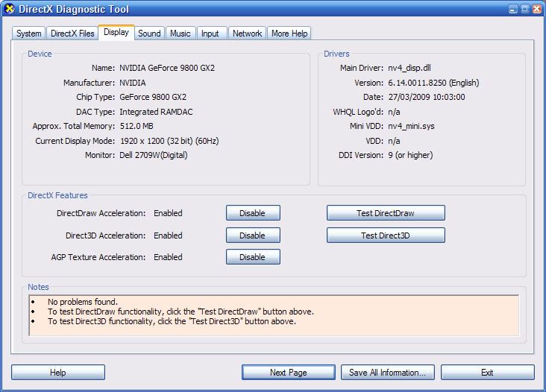Run the Test Direct3D button
The width and height of the screenshot is (546, 392).
tap(386, 235)
